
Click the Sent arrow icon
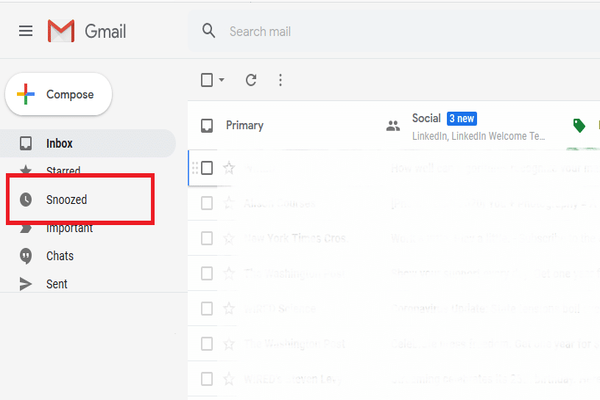point(26,284)
